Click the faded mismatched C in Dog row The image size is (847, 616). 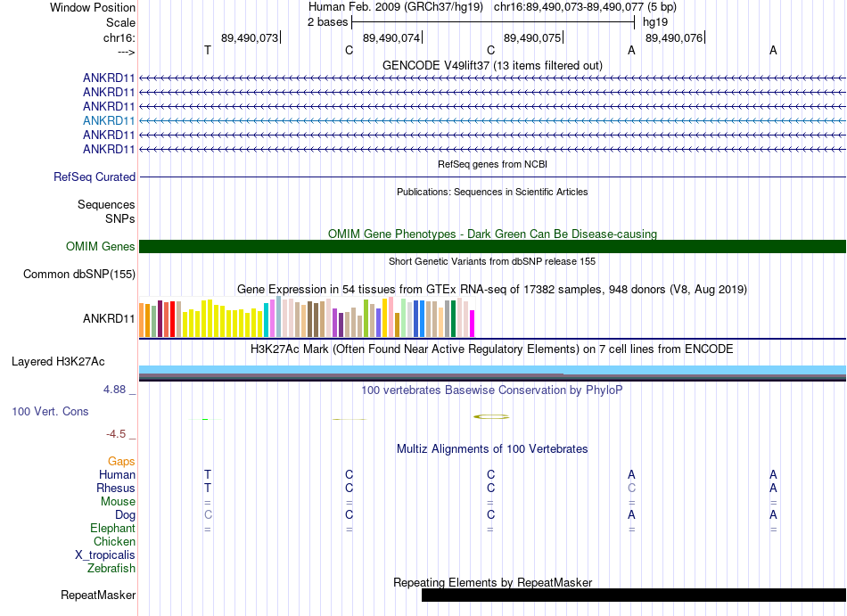pyautogui.click(x=208, y=515)
